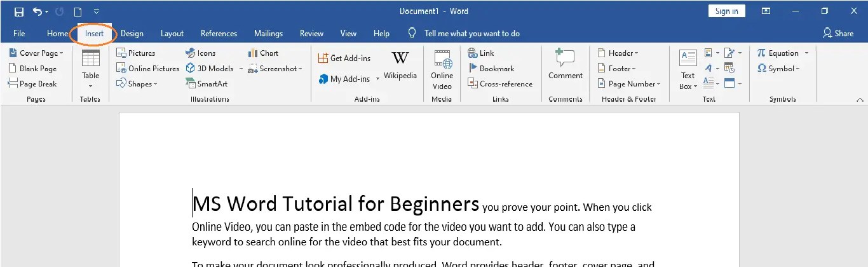Open the Page Number dropdown
The height and width of the screenshot is (267, 868).
pos(629,84)
